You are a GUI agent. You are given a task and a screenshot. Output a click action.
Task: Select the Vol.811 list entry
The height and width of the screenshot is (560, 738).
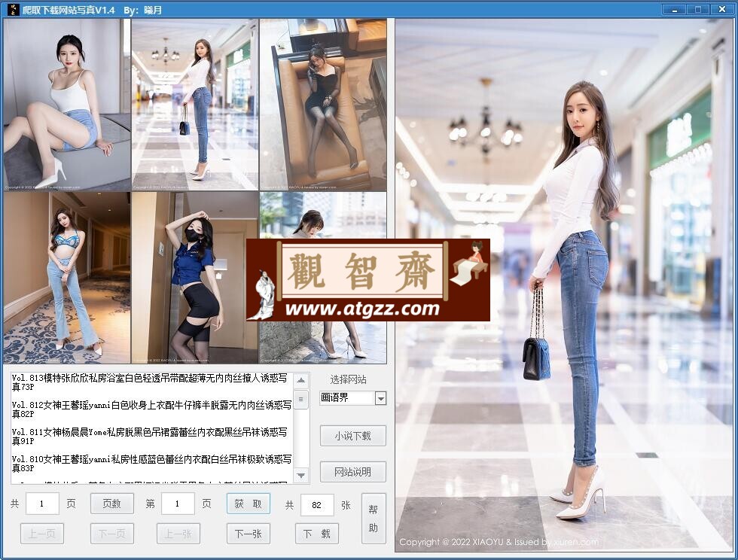click(x=151, y=437)
